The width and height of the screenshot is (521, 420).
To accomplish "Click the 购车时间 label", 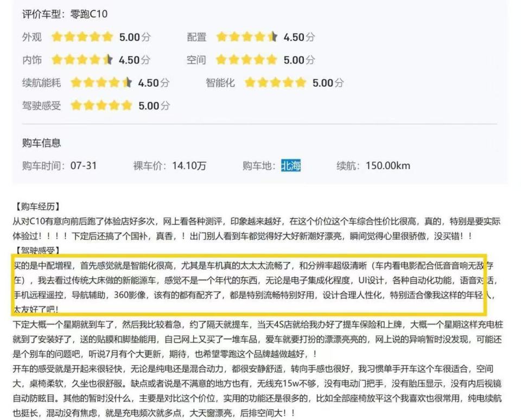I will [43, 166].
